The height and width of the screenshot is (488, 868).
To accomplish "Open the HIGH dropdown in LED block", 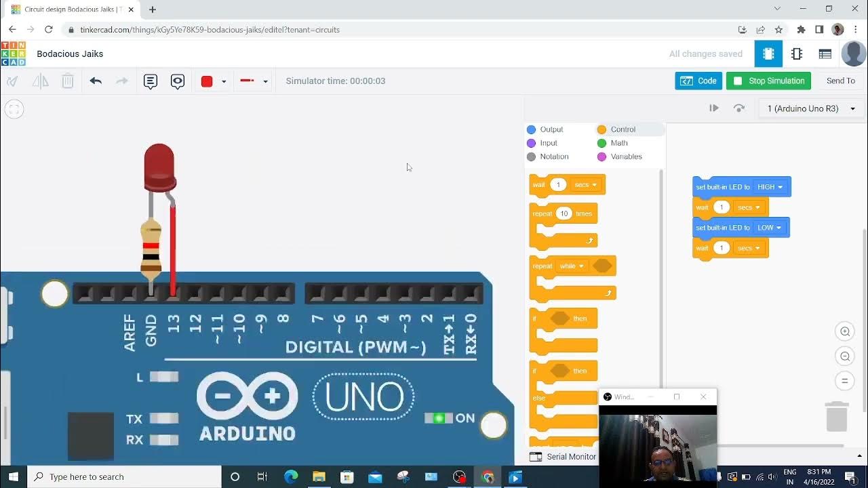I will 770,187.
